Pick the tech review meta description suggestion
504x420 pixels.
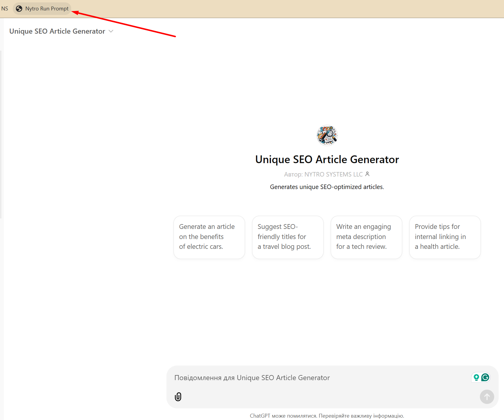pos(366,237)
